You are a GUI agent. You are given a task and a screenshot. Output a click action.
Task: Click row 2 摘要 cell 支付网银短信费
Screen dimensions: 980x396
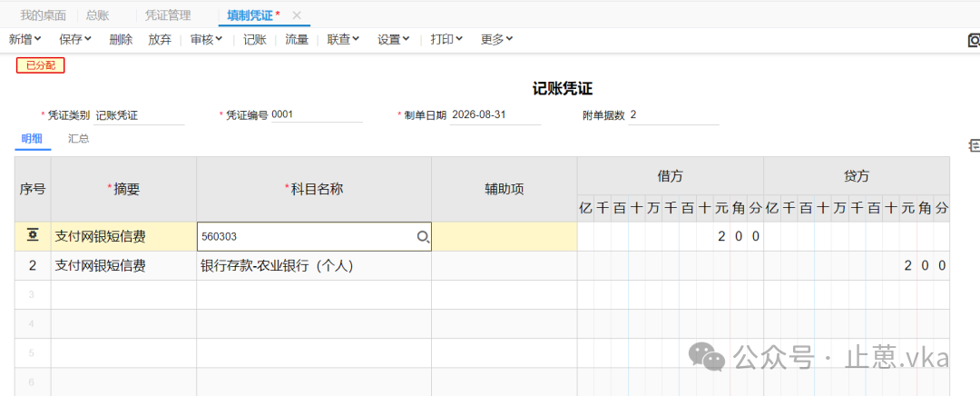coord(123,266)
